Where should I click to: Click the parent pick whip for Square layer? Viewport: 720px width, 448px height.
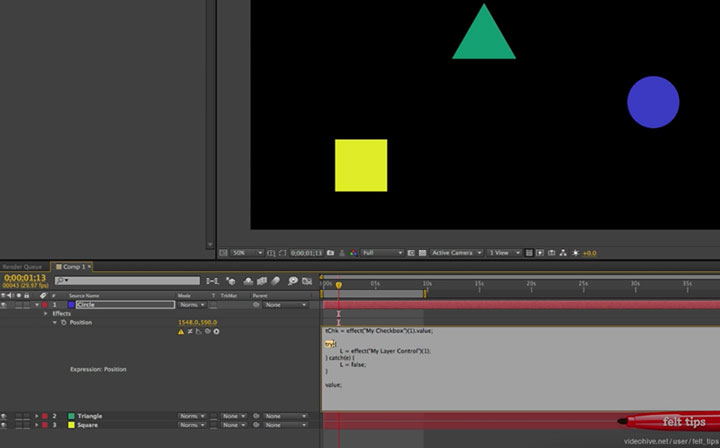click(x=256, y=425)
